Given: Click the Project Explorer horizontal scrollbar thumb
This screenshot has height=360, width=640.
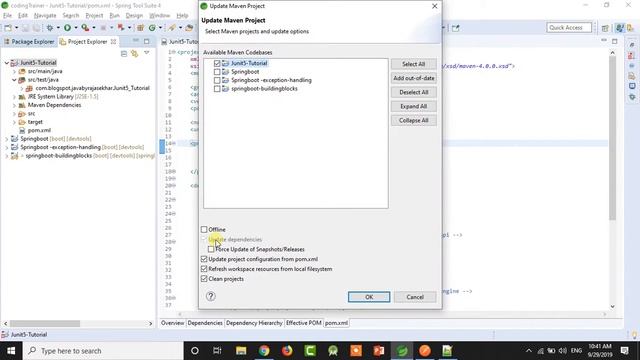Looking at the screenshot, I should point(45,323).
